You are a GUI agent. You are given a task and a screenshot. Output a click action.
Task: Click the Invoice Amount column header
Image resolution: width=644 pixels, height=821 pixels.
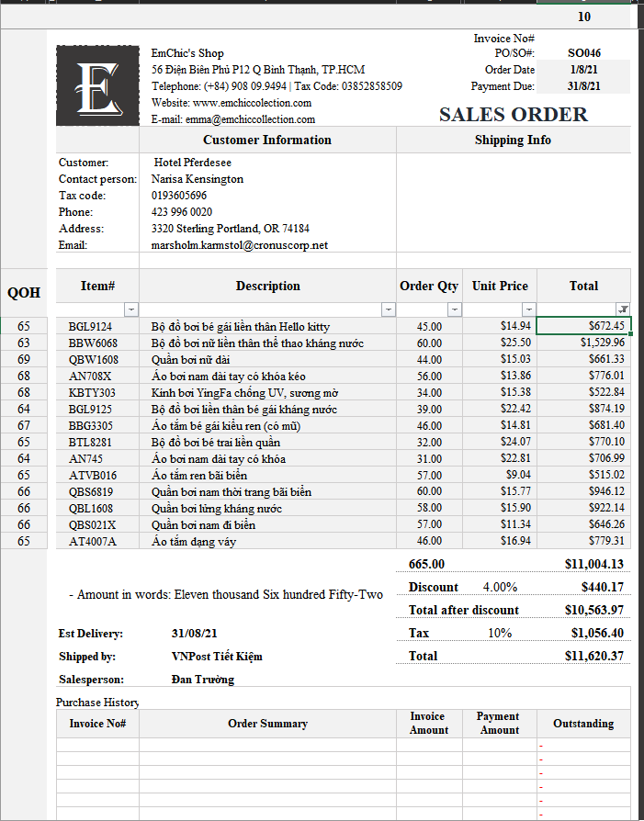(x=429, y=723)
